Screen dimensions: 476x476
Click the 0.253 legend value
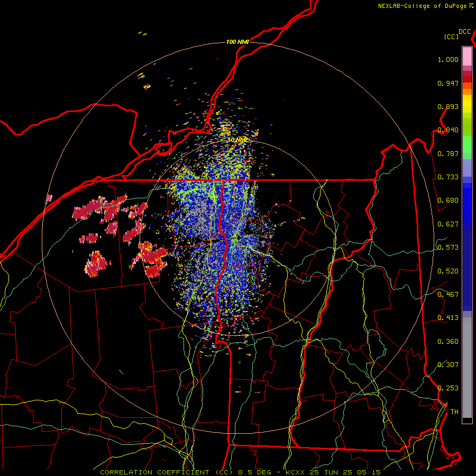[x=448, y=388]
